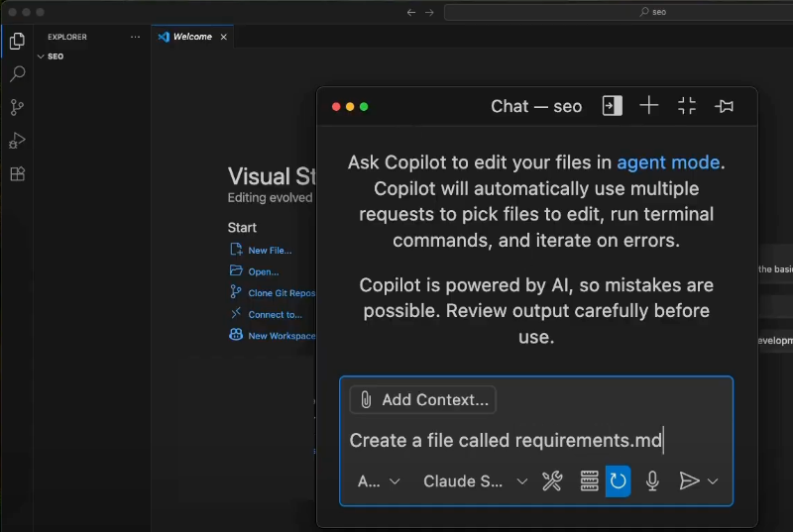
Task: Click the seo command center search box
Action: [618, 12]
